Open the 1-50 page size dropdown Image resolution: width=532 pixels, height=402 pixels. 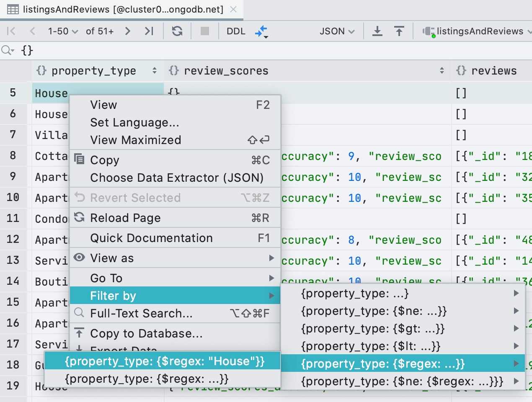coord(63,31)
